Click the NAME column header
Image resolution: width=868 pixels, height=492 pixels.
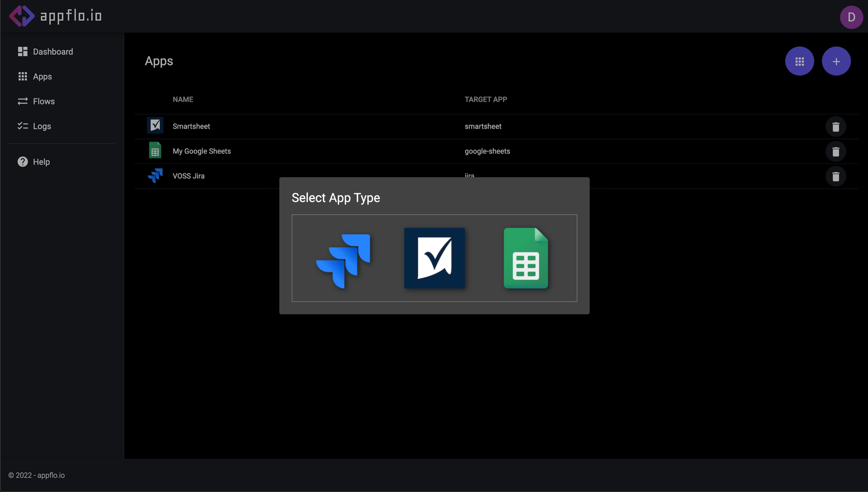pos(183,99)
